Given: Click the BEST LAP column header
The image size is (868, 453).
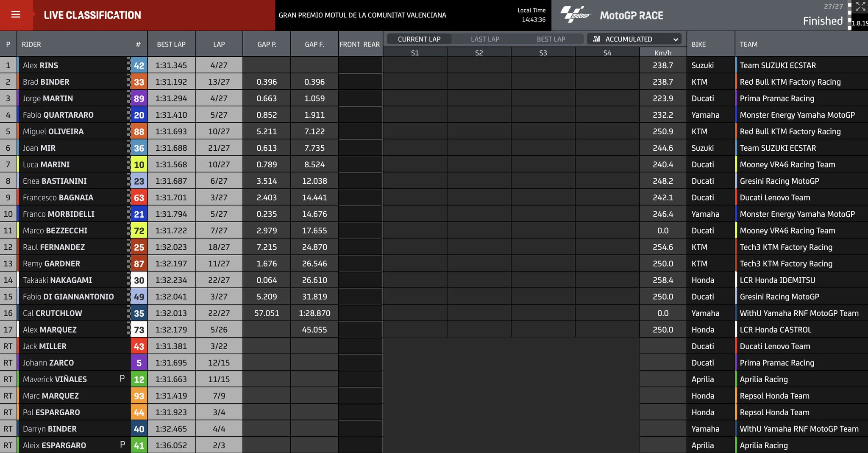Looking at the screenshot, I should [171, 44].
